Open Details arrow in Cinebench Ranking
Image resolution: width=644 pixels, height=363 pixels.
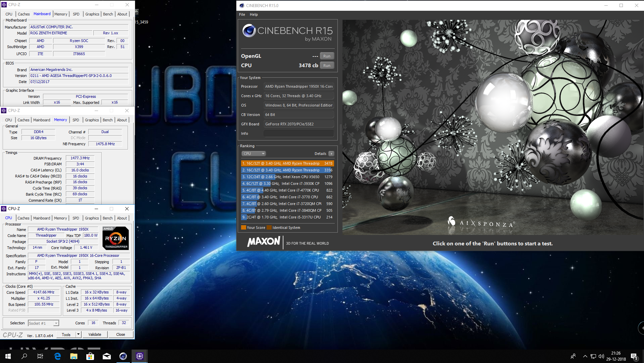[x=331, y=154]
